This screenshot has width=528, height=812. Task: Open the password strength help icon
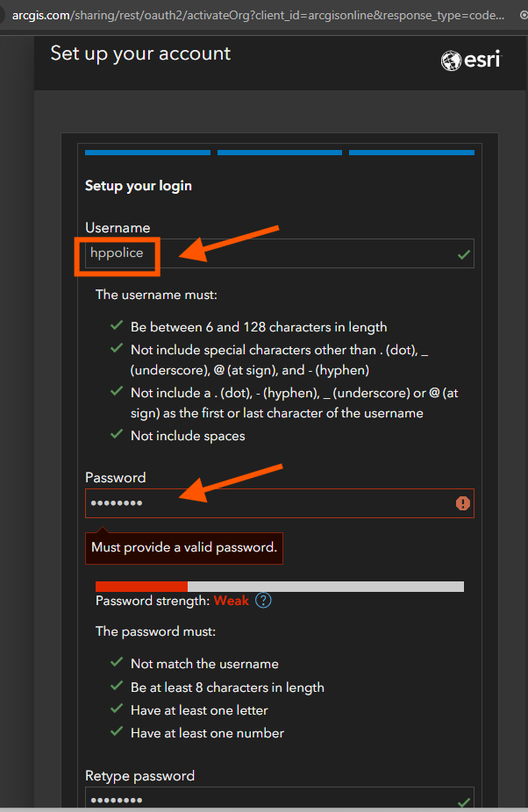(x=263, y=600)
